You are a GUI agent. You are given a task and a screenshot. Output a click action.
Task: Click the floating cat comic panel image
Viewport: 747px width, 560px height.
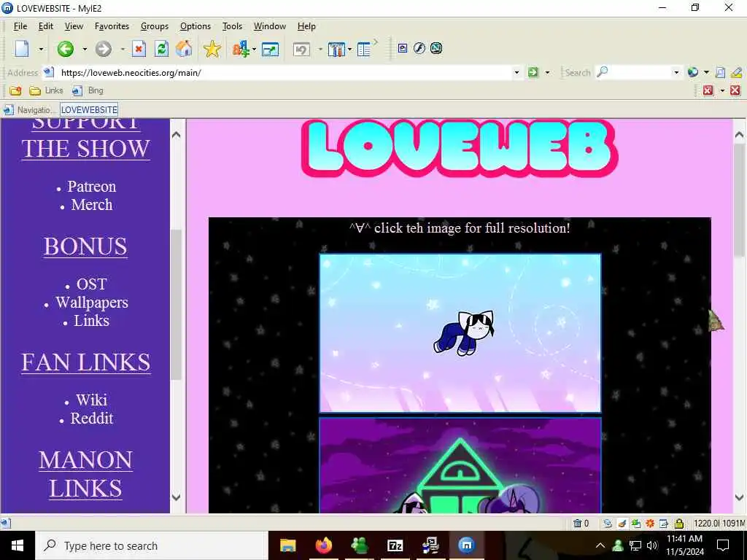tap(460, 332)
